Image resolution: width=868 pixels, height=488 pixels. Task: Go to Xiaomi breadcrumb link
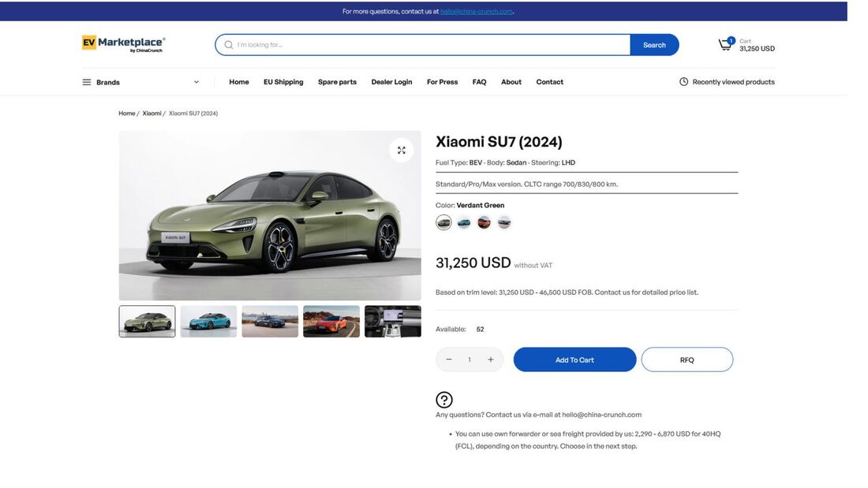pos(152,114)
